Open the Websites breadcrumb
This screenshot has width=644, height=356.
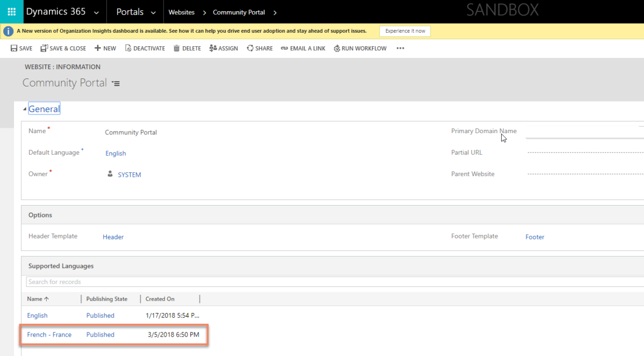point(181,12)
